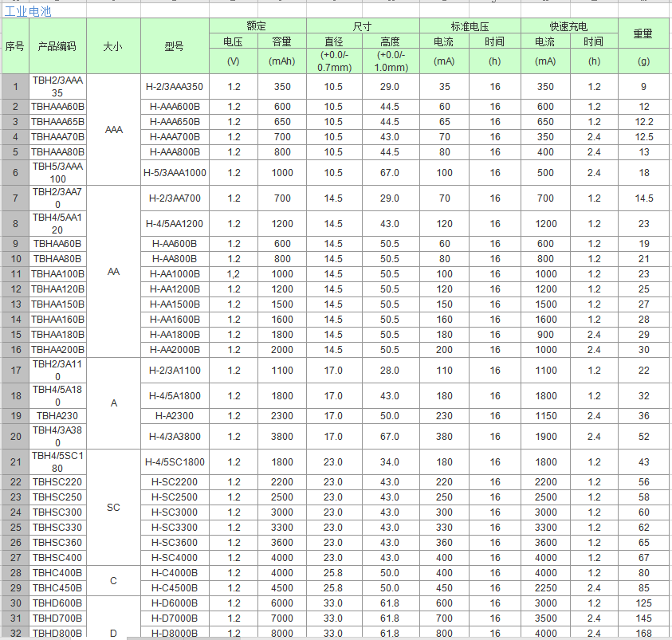672x640 pixels.
Task: Select product code TBHSC220
Action: point(57,482)
